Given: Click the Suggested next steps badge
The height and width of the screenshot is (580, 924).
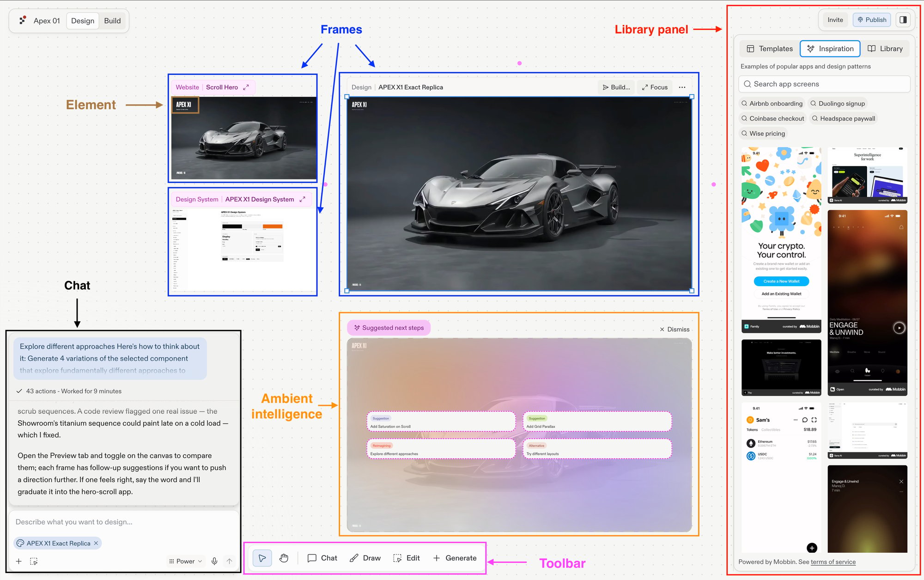Looking at the screenshot, I should (389, 328).
